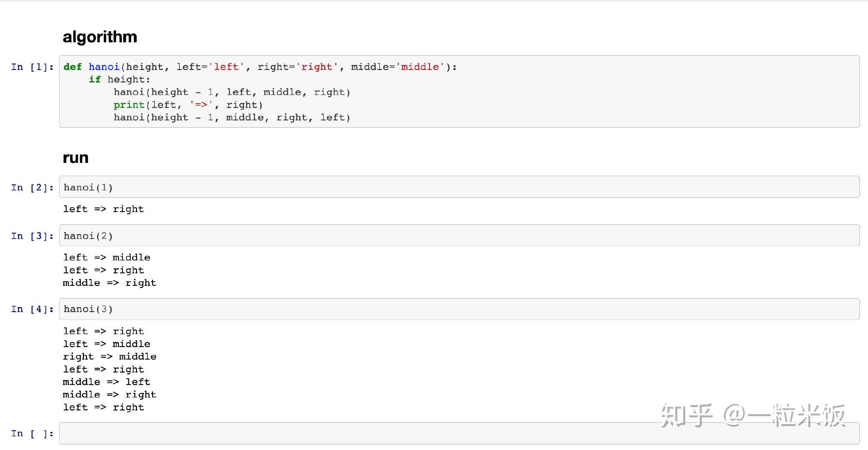Click the In [2] prompt label
The width and height of the screenshot is (868, 450).
click(32, 187)
